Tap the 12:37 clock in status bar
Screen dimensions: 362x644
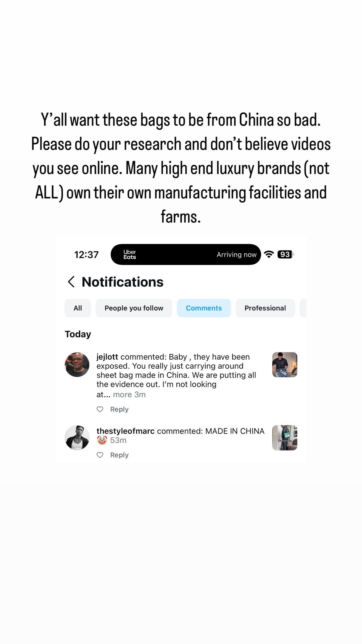(86, 254)
